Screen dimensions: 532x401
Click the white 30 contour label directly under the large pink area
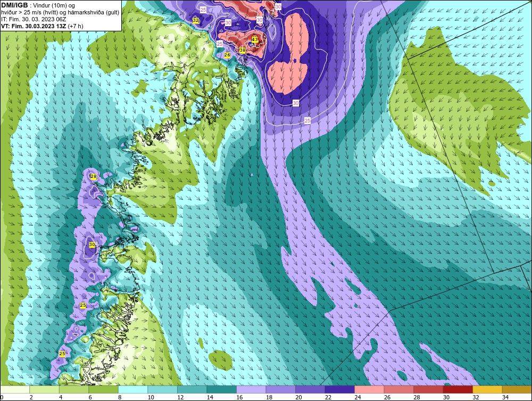click(296, 103)
